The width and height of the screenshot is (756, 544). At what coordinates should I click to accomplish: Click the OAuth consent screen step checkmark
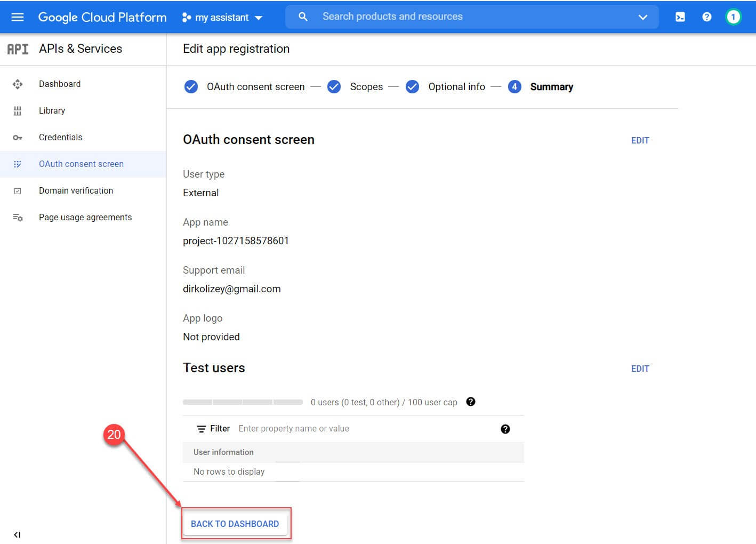tap(191, 86)
